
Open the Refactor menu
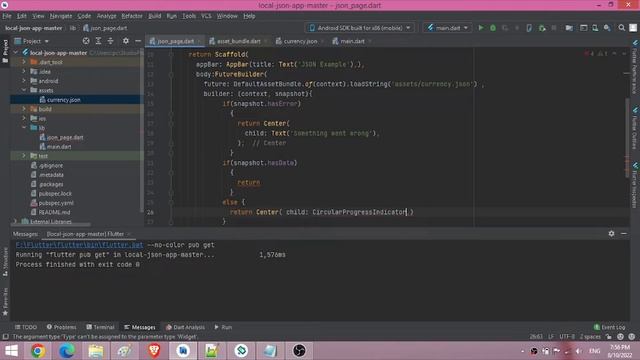click(132, 16)
